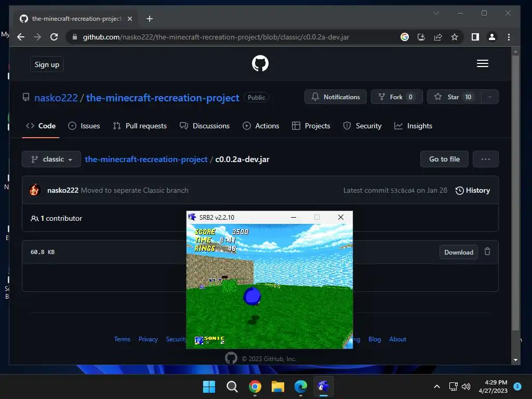
Task: Fork the repository with the Fork button
Action: tap(396, 97)
